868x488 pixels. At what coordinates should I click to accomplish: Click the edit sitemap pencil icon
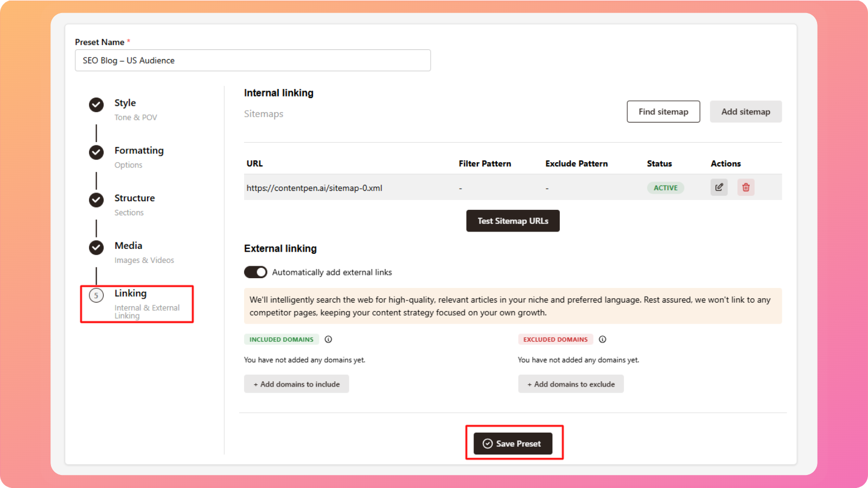click(x=719, y=187)
